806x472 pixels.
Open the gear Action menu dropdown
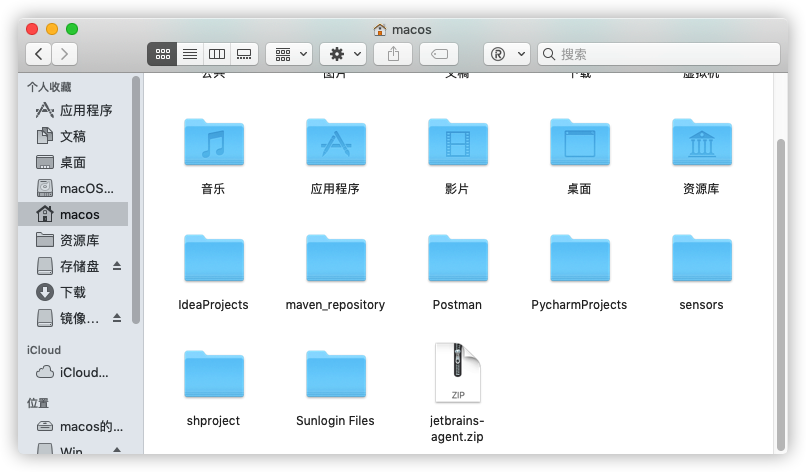click(x=343, y=54)
